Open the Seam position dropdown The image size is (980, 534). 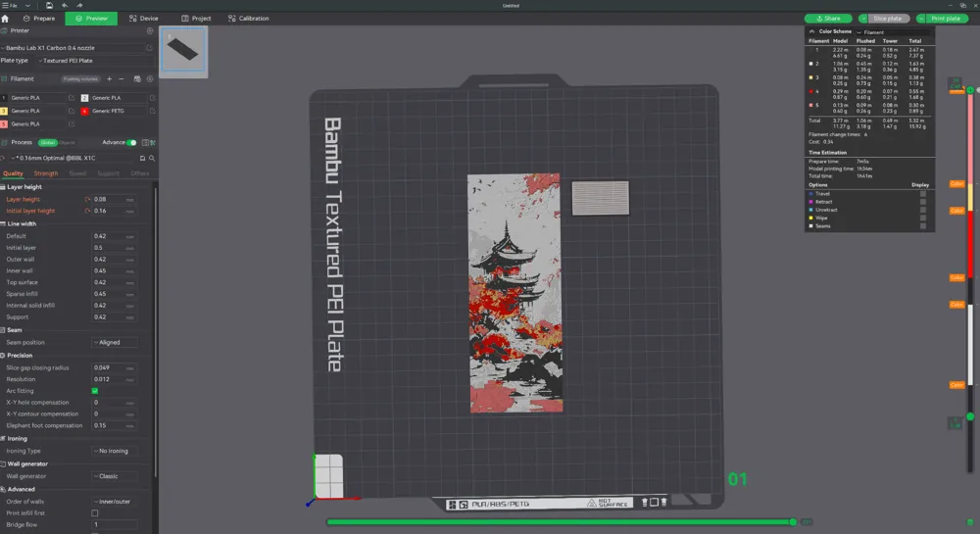point(116,342)
